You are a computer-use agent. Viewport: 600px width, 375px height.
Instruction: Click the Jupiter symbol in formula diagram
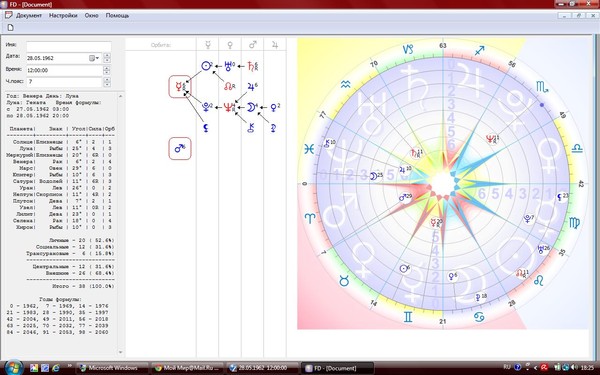[x=251, y=87]
